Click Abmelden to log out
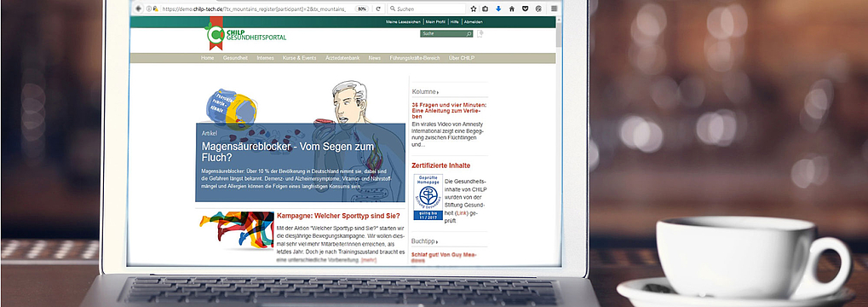Viewport: 868px width, 307px height. pos(473,21)
